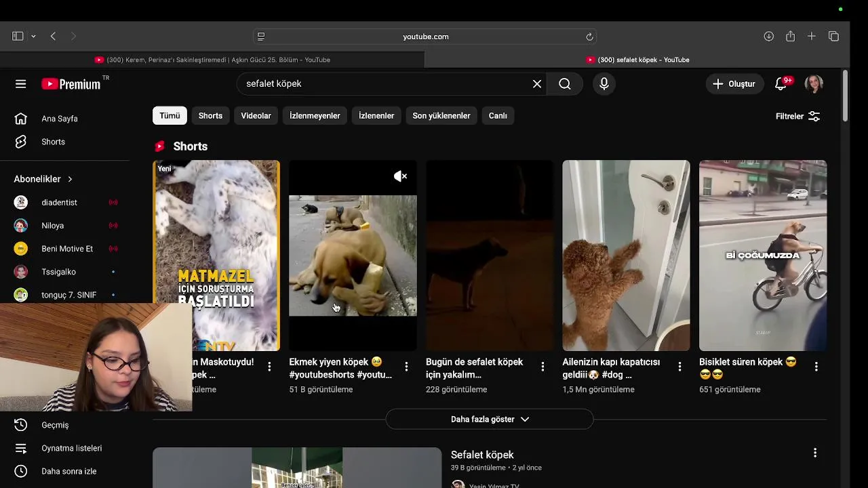Image resolution: width=868 pixels, height=488 pixels.
Task: Select the Shorts filter chip
Action: [x=210, y=115]
